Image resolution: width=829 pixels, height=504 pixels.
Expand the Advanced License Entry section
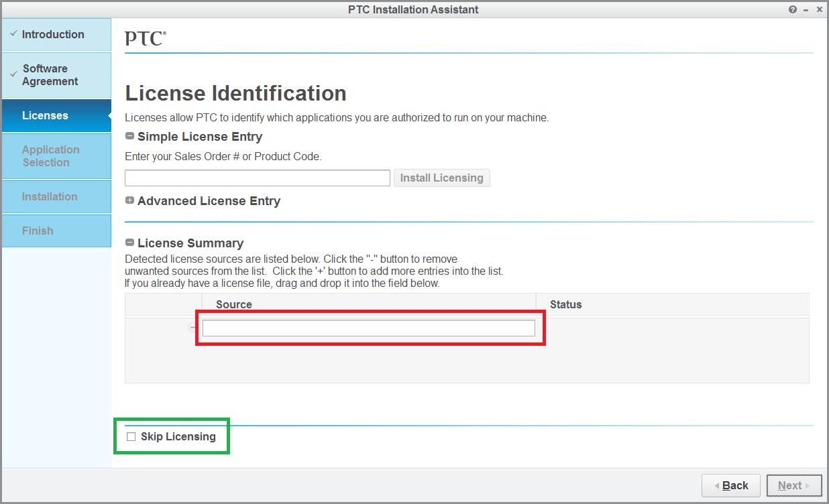coord(130,200)
